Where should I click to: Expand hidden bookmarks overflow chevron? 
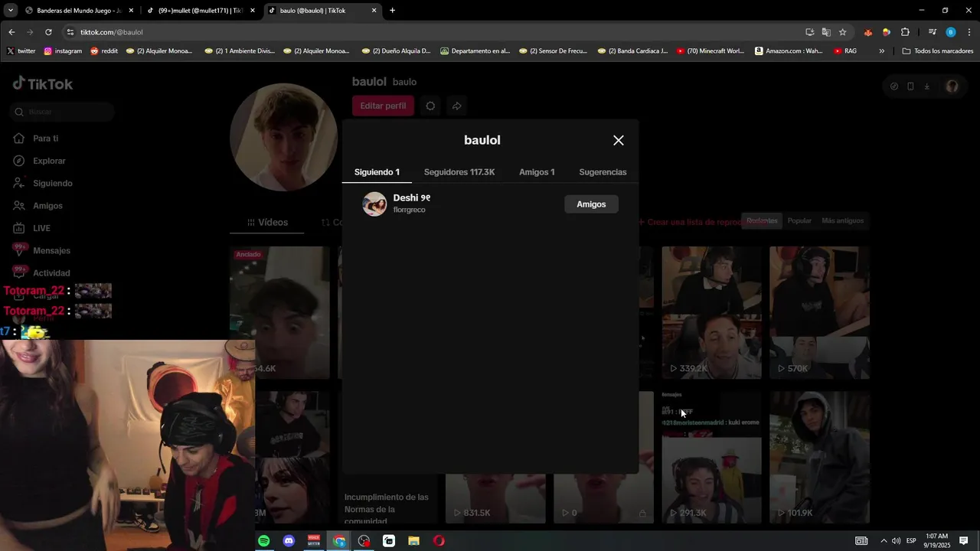pos(881,51)
